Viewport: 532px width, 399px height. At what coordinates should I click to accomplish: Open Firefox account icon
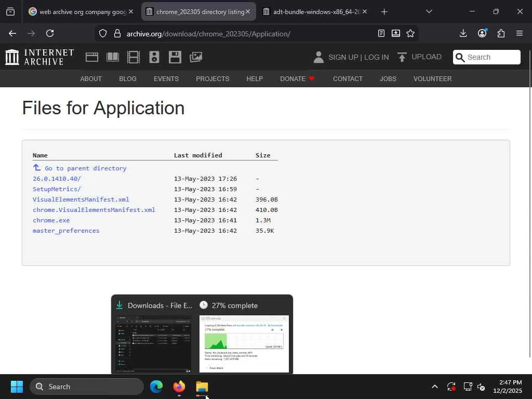482,33
